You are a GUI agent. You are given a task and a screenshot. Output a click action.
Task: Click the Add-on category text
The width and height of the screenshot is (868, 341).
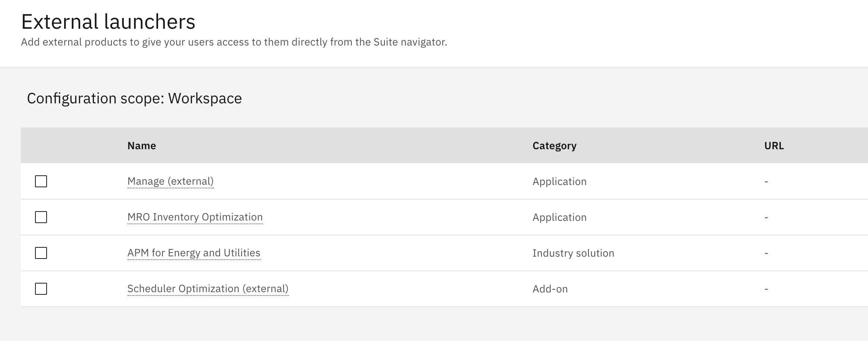(550, 288)
